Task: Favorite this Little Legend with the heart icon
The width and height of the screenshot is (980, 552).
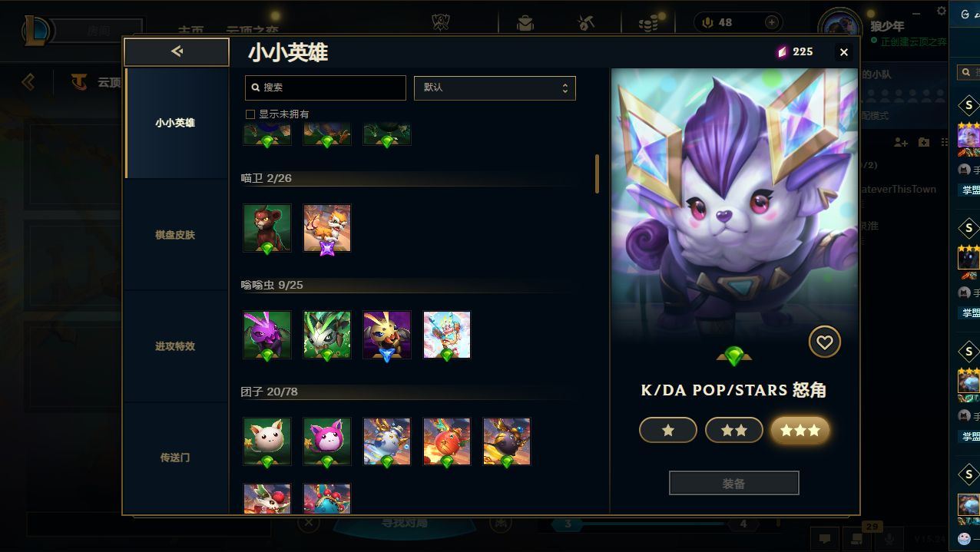Action: coord(824,342)
